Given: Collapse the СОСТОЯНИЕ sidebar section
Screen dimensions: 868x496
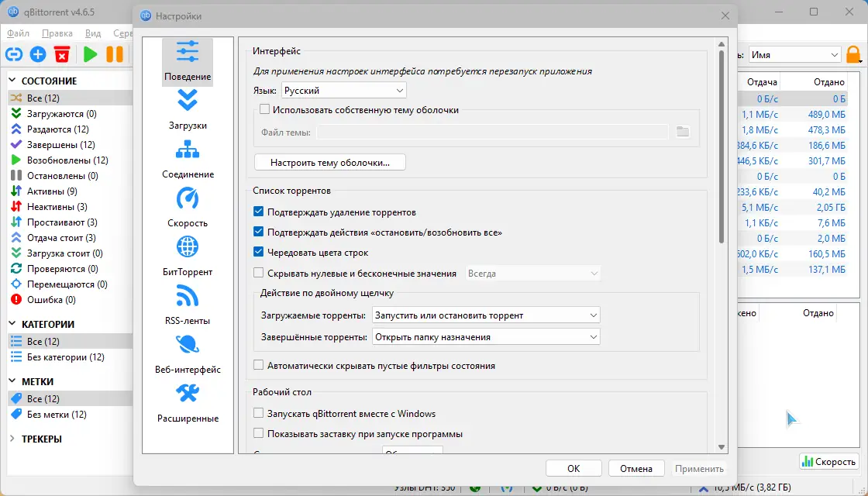Looking at the screenshot, I should click(12, 81).
